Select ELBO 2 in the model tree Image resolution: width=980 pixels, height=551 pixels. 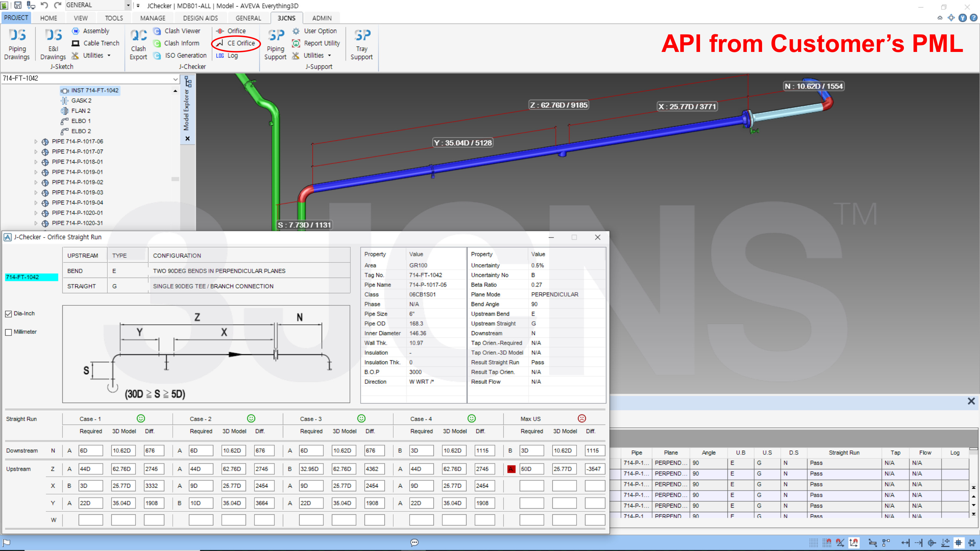pyautogui.click(x=76, y=131)
